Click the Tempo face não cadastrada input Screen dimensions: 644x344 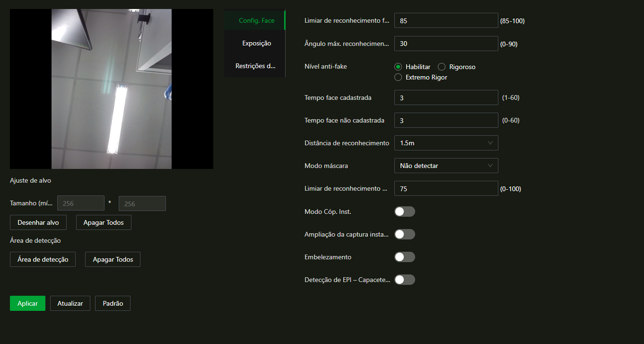[446, 120]
